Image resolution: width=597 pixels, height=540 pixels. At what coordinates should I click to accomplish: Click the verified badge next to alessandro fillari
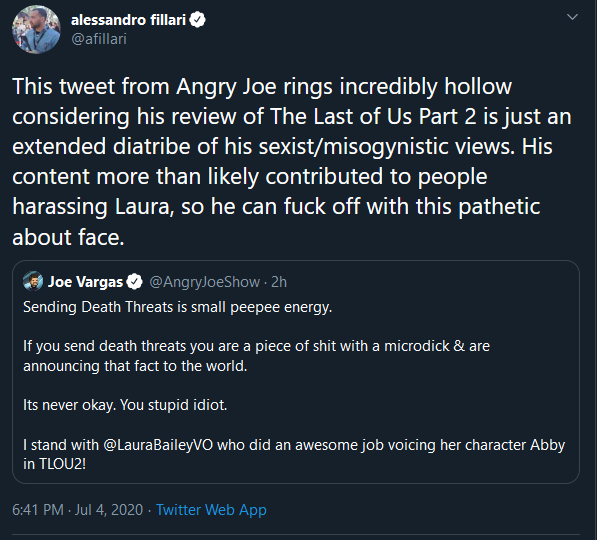pyautogui.click(x=197, y=20)
